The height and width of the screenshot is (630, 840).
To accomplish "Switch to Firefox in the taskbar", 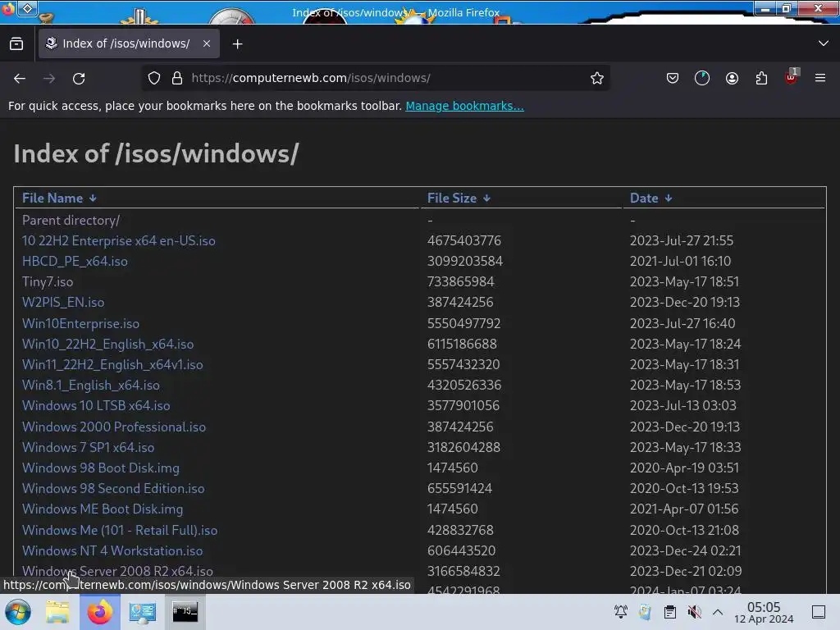I will point(99,612).
